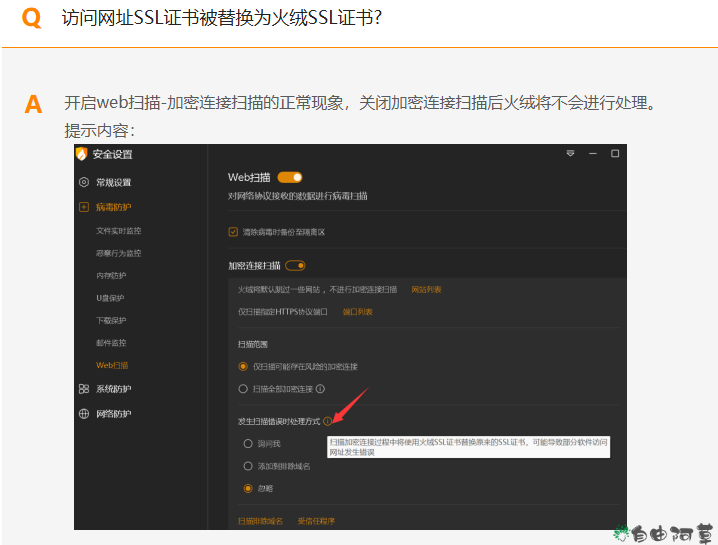Select 仅扫描可能存在风险的加密连接 radio
718x545 pixels.
pyautogui.click(x=243, y=366)
